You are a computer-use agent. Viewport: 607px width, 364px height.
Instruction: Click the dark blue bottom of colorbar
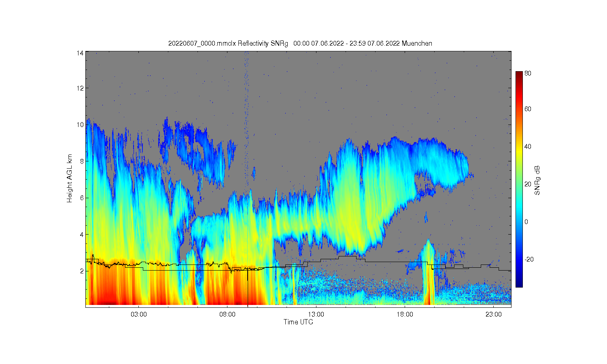[519, 284]
